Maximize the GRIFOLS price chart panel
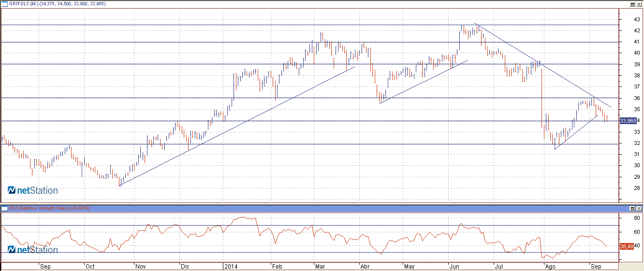This screenshot has width=644, height=271. (x=632, y=4)
